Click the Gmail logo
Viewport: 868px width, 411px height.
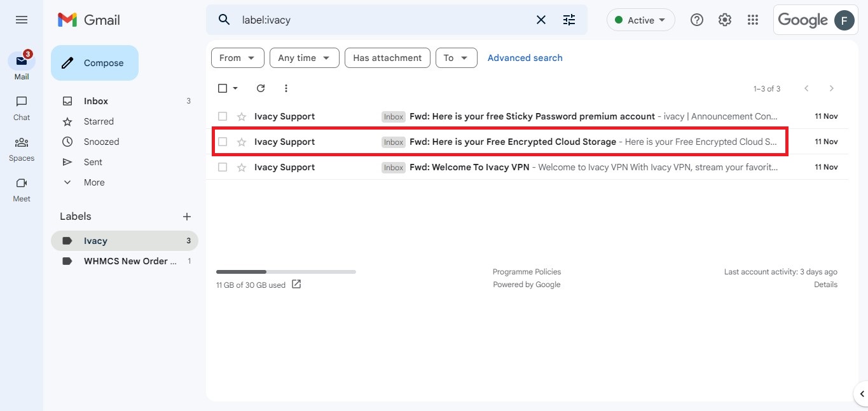88,20
